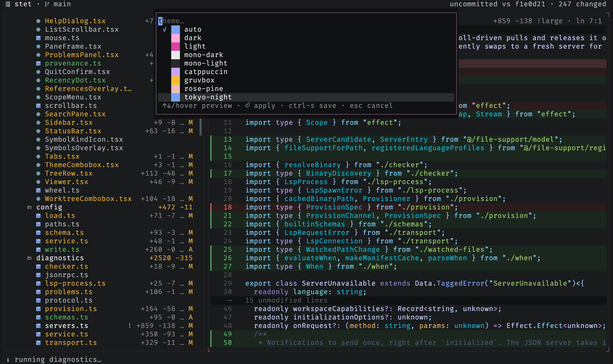Pick the rose-pine theme entry

[x=306, y=89]
